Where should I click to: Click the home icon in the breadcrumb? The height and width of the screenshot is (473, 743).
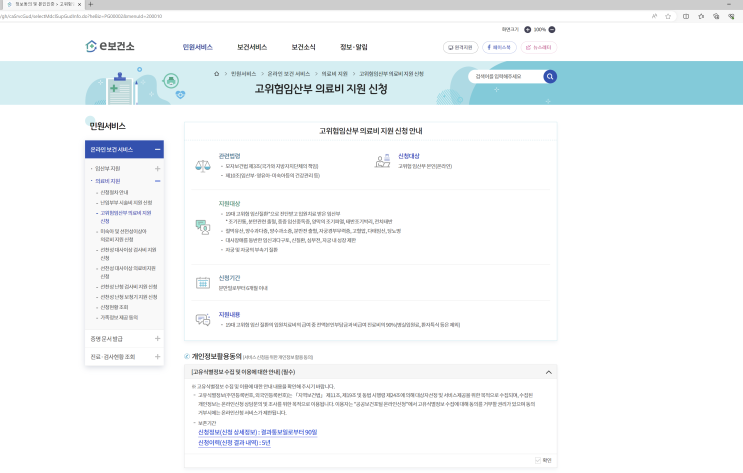pyautogui.click(x=217, y=74)
